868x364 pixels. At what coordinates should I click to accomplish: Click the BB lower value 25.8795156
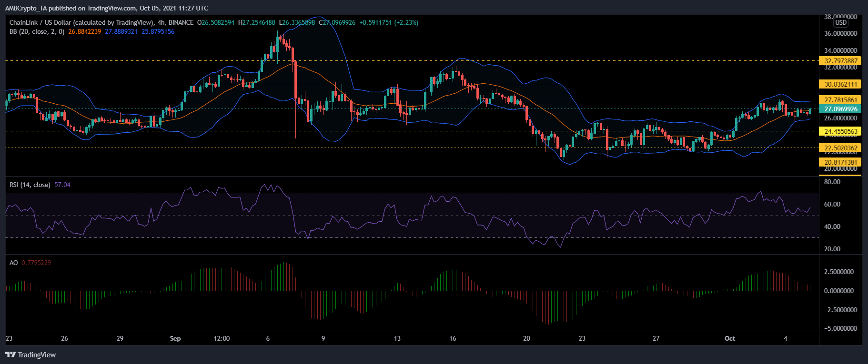(158, 31)
